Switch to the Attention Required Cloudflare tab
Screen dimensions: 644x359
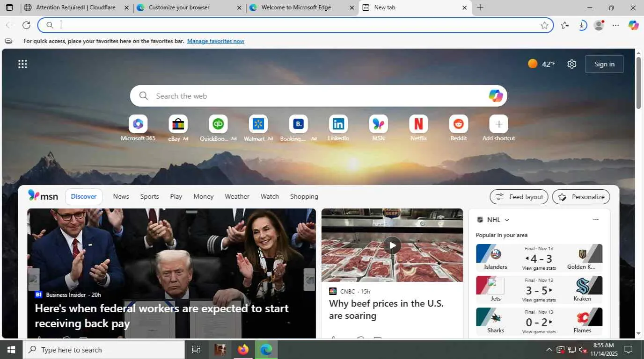76,7
